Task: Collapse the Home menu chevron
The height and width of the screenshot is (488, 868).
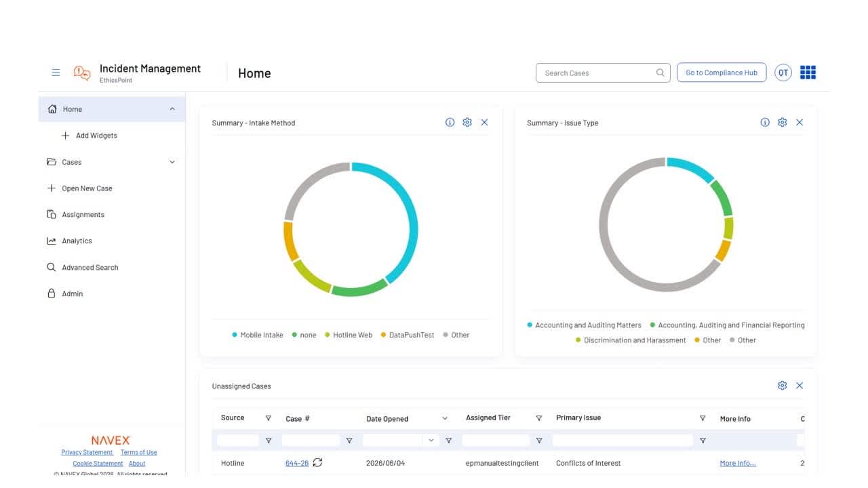Action: pyautogui.click(x=172, y=109)
